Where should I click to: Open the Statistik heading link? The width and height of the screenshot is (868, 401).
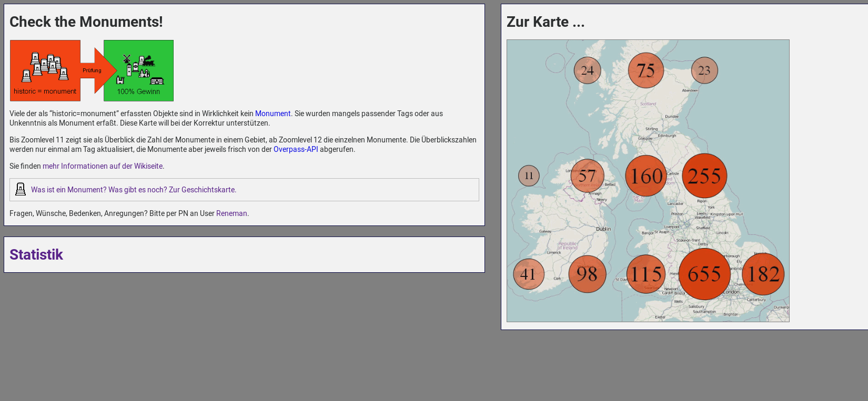36,254
